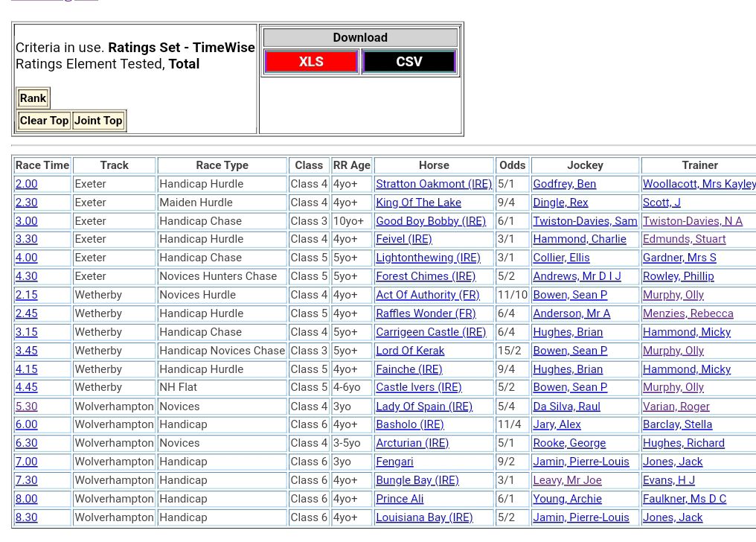The image size is (756, 542).
Task: View jockey Twiston-Davies, Sam profile
Action: coord(585,221)
